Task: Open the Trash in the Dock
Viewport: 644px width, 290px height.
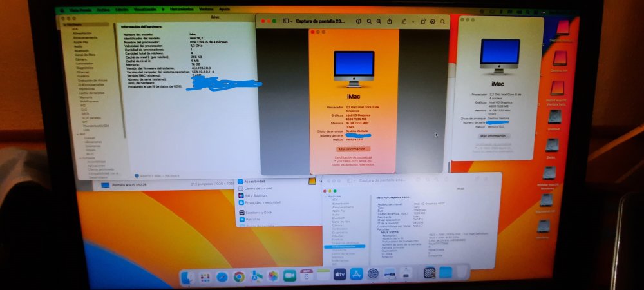Action: tap(462, 272)
